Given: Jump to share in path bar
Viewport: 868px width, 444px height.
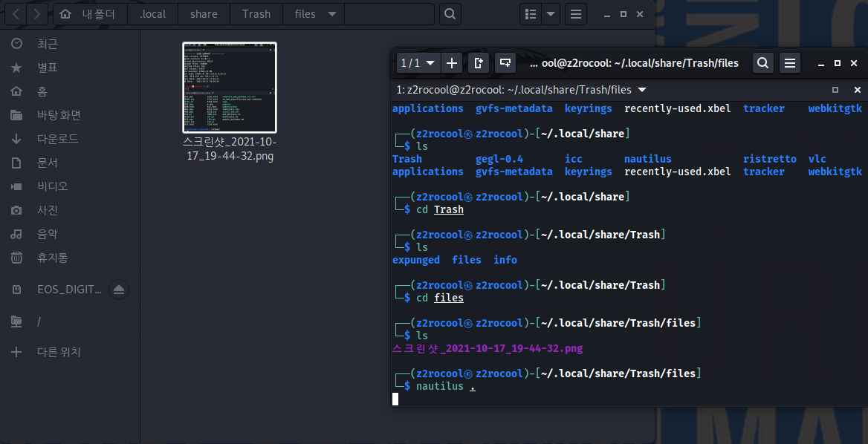Looking at the screenshot, I should pos(204,14).
